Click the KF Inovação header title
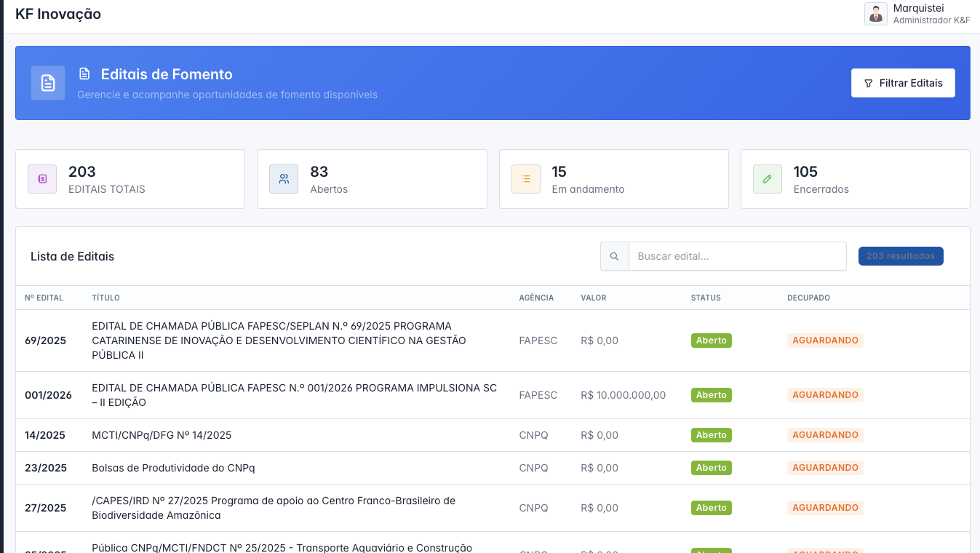This screenshot has height=553, width=980. (x=58, y=14)
